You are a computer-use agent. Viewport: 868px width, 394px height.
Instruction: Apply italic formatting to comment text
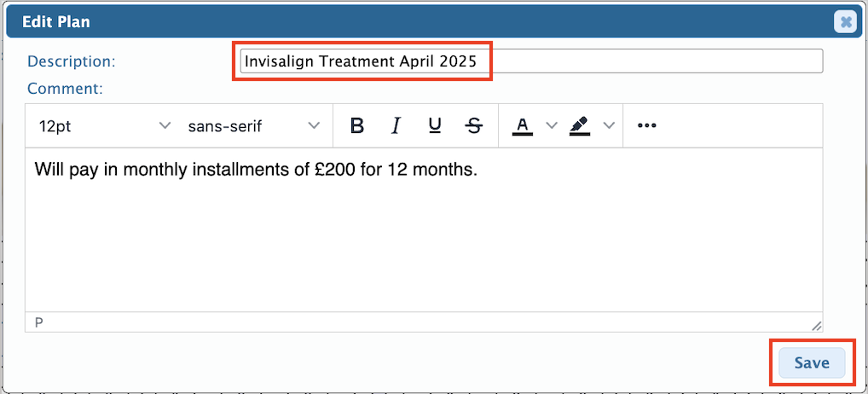pyautogui.click(x=396, y=125)
